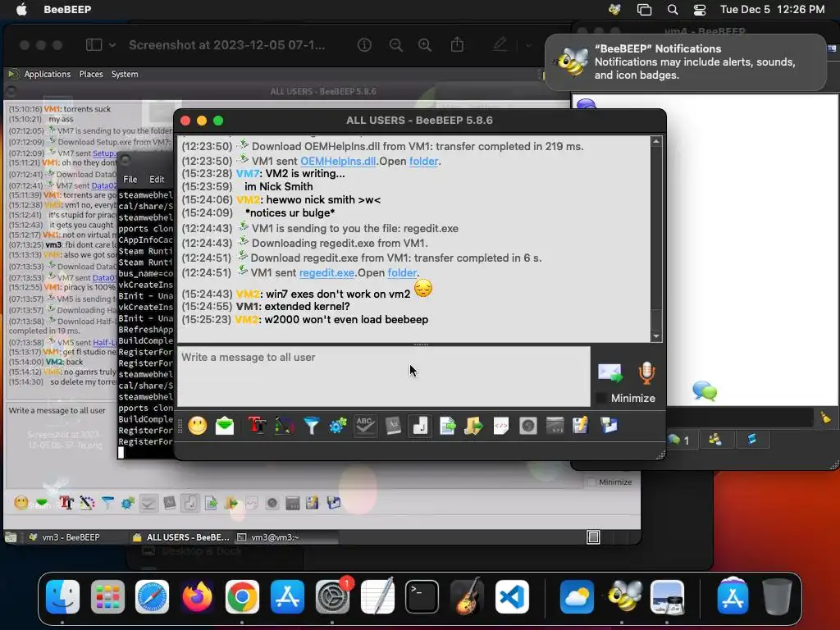Click the orange microphone voice message icon
The height and width of the screenshot is (630, 840).
click(646, 372)
